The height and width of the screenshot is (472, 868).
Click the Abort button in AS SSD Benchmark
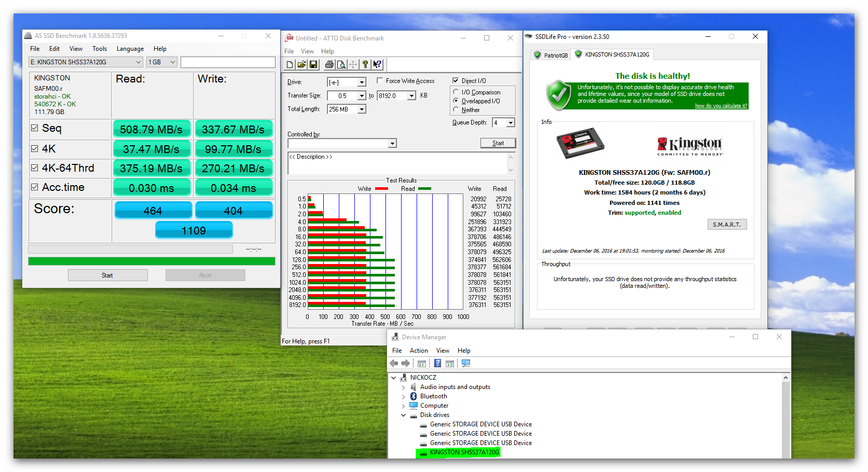click(205, 275)
